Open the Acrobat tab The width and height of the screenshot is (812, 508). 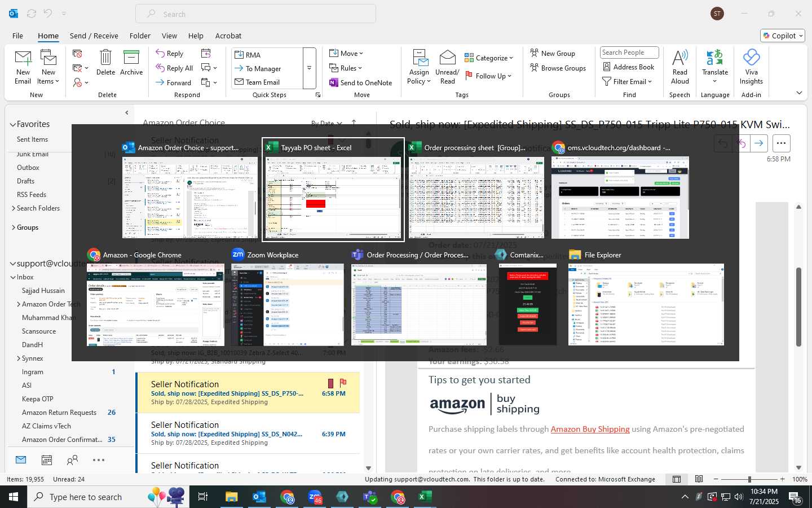tap(228, 36)
